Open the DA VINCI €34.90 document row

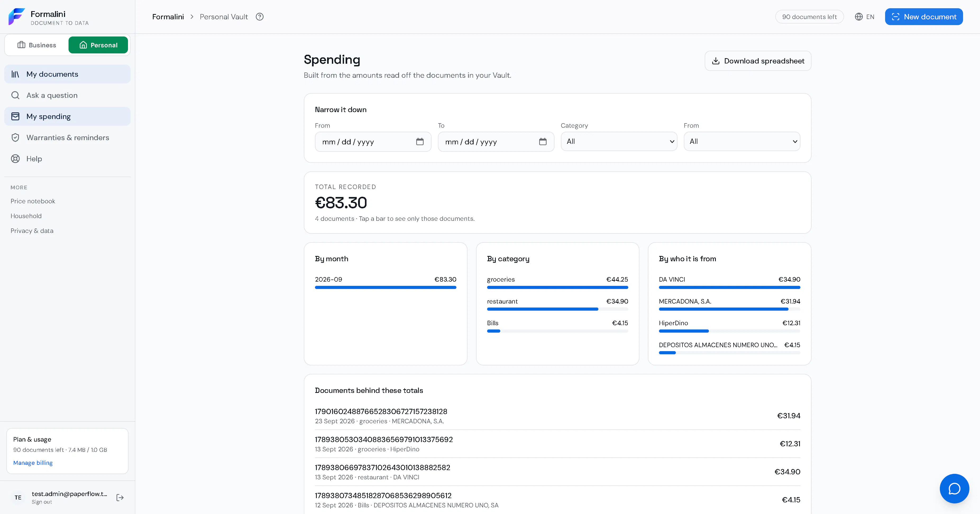557,472
